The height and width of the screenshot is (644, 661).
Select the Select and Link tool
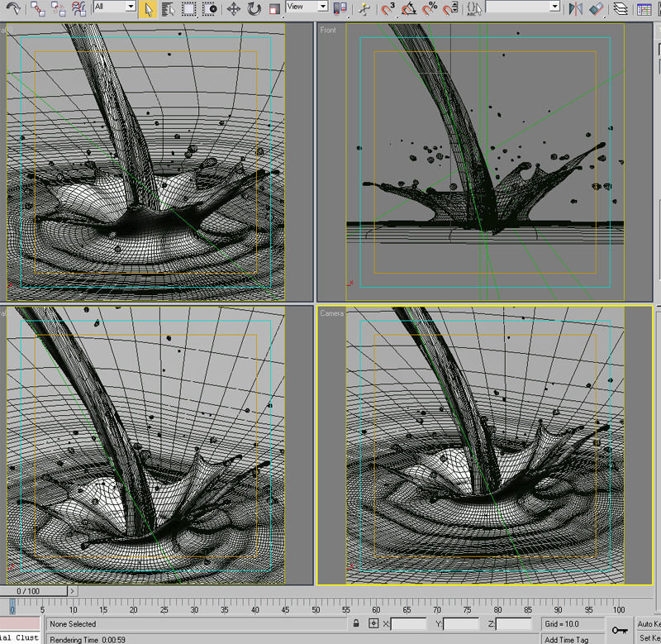tap(38, 8)
